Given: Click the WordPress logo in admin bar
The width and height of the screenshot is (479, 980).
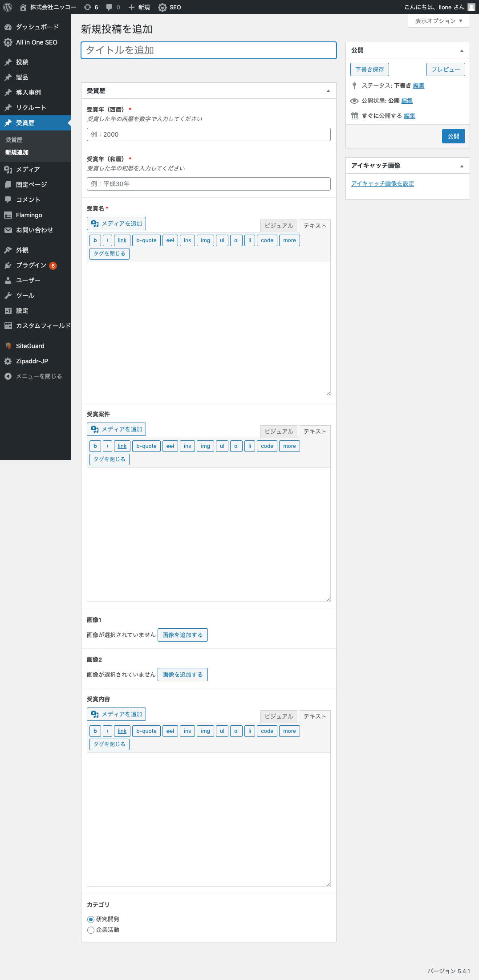Looking at the screenshot, I should point(8,7).
